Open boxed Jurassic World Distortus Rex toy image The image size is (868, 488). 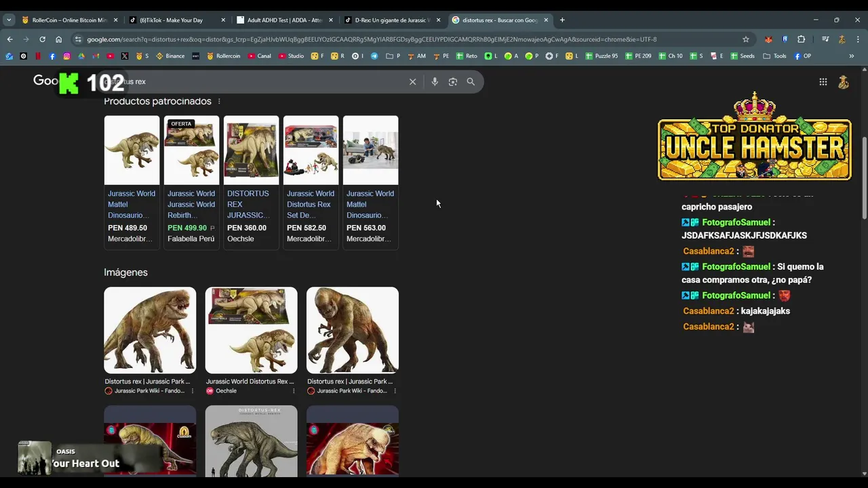click(x=251, y=330)
